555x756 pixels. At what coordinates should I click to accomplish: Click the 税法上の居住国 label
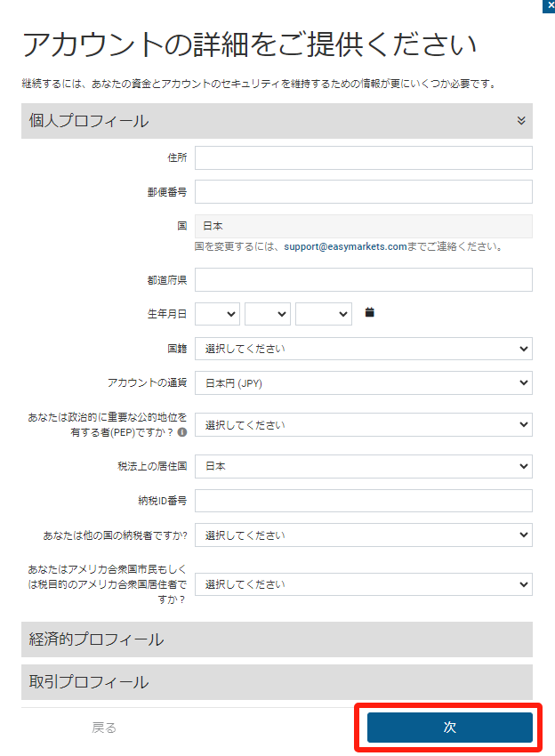point(152,466)
